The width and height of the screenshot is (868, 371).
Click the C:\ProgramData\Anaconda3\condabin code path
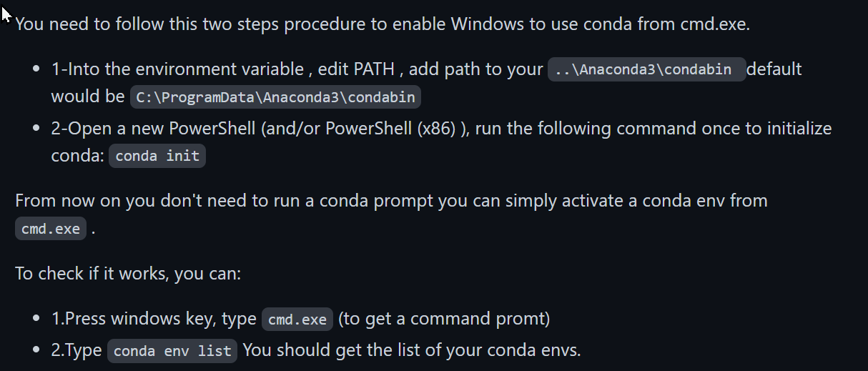coord(275,97)
